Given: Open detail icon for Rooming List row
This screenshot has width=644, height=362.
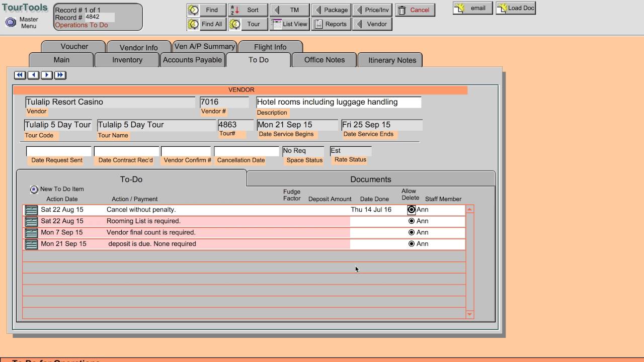Looking at the screenshot, I should (31, 222).
